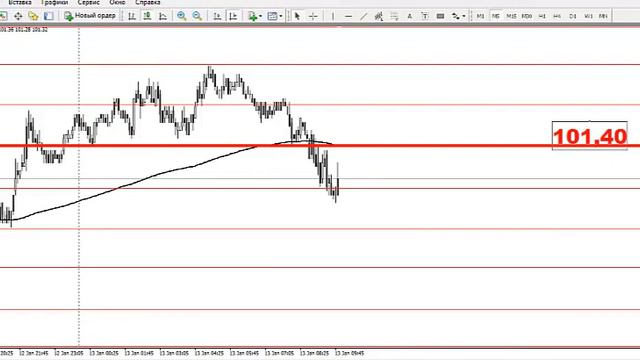Switch to MN timeframe
640x360 pixels.
coord(603,16)
